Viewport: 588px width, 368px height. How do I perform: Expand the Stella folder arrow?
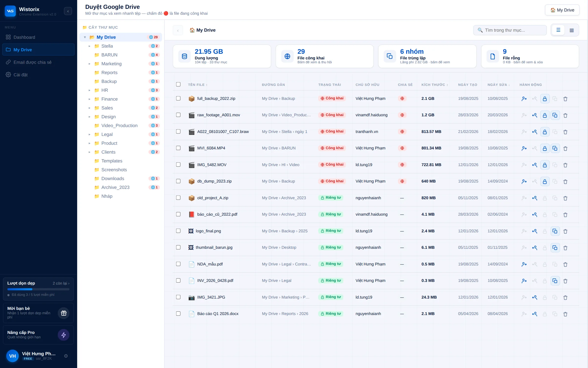click(x=89, y=46)
